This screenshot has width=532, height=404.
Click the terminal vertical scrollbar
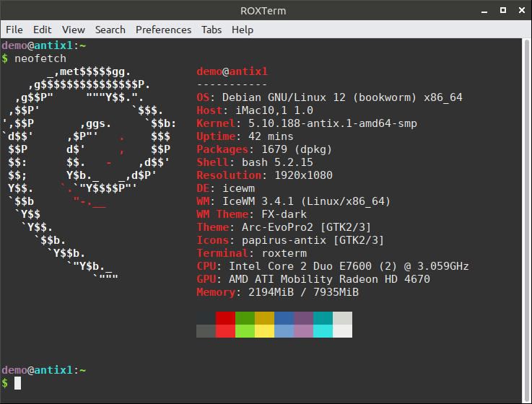click(x=526, y=221)
